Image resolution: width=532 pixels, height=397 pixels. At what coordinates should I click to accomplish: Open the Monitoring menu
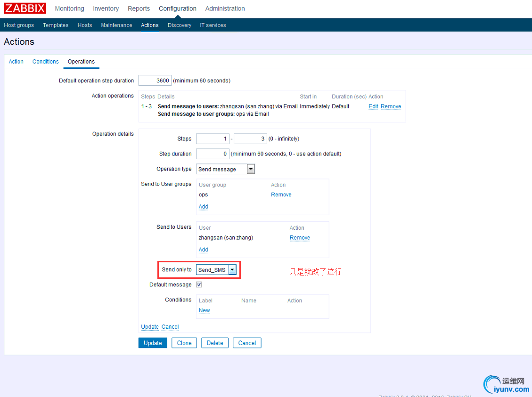coord(70,8)
